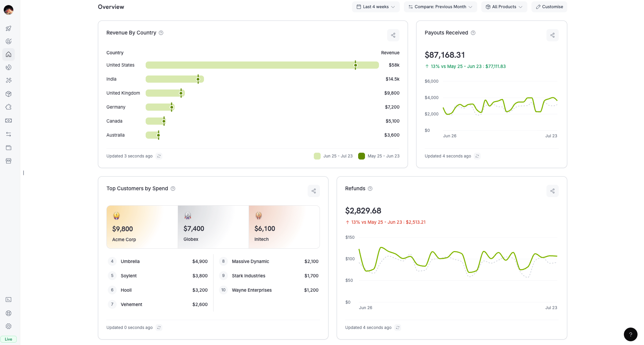This screenshot has height=345, width=644.
Task: Share the Top Customers by Spend card
Action: [x=313, y=191]
